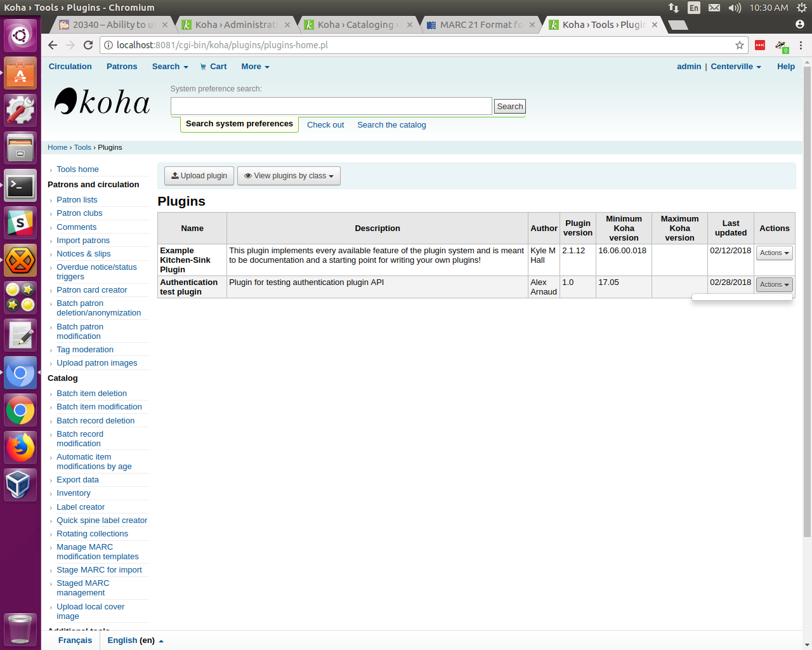Click the red extension icon in toolbar
The width and height of the screenshot is (812, 650).
click(759, 45)
